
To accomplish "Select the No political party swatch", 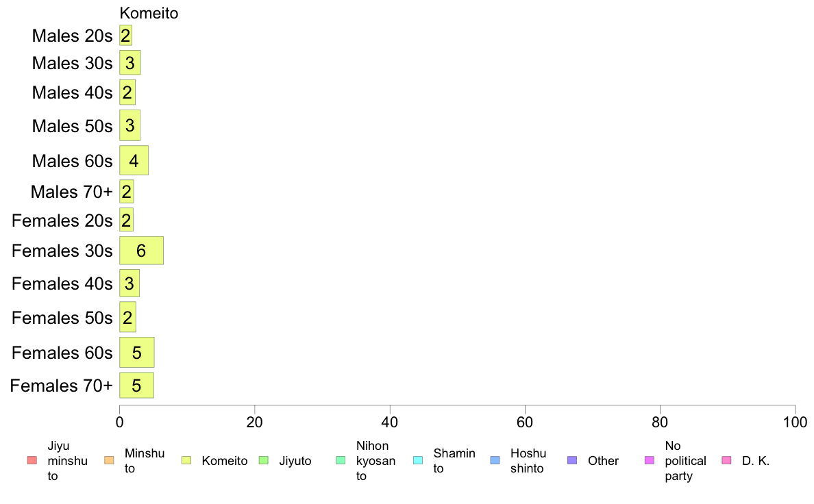I will [x=650, y=460].
